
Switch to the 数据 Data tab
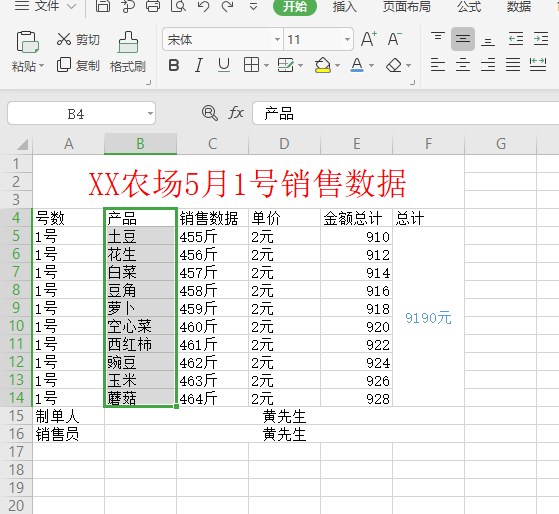519,6
